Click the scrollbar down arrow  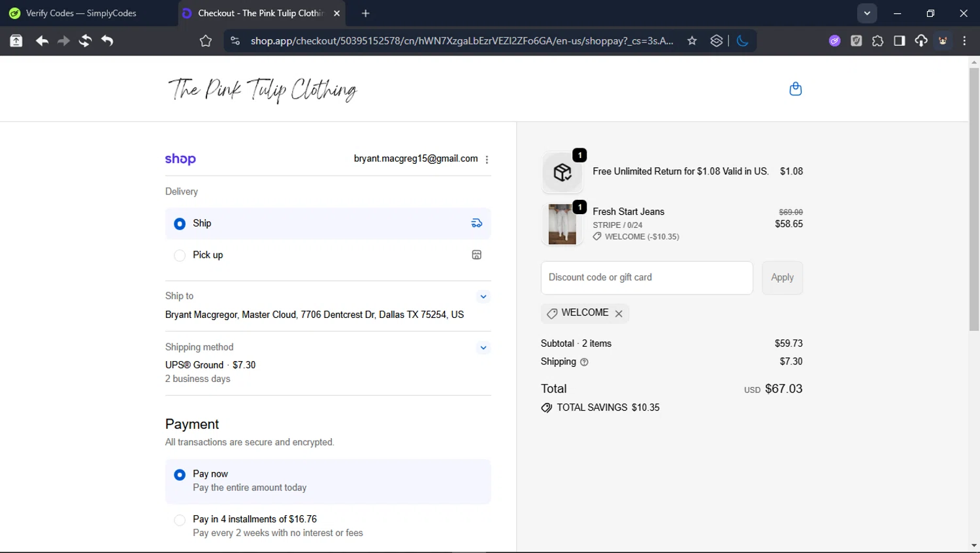(974, 546)
